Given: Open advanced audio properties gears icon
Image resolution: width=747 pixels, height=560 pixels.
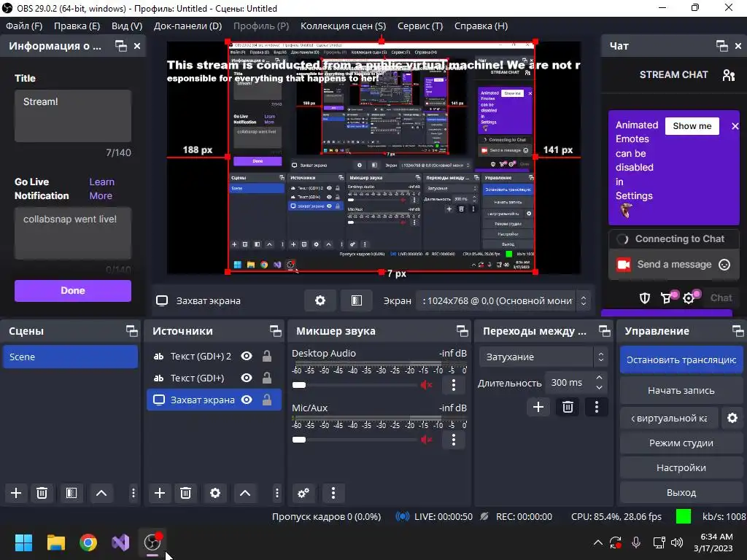Looking at the screenshot, I should tap(303, 493).
